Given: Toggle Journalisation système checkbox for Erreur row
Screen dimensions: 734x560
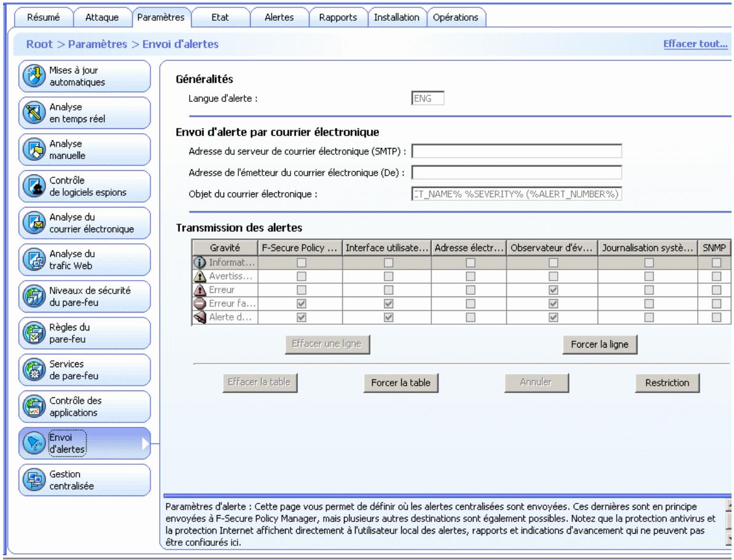Looking at the screenshot, I should [x=649, y=290].
